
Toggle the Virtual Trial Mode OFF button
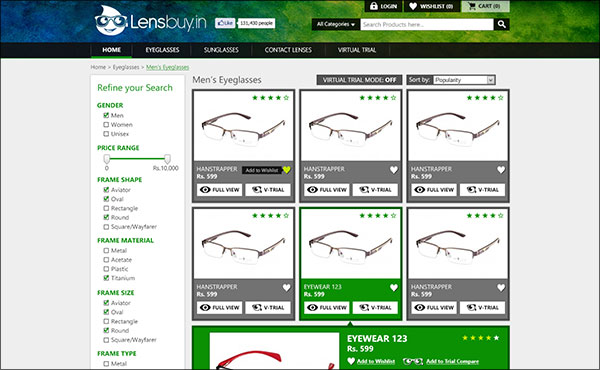click(359, 80)
